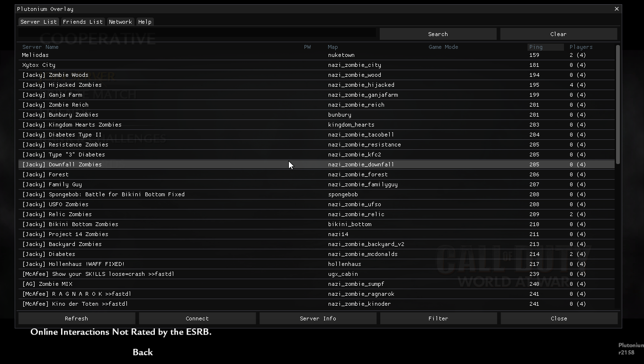This screenshot has width=644, height=364.
Task: Select the [McAfee] Show your SK!LLS server
Action: click(x=316, y=274)
